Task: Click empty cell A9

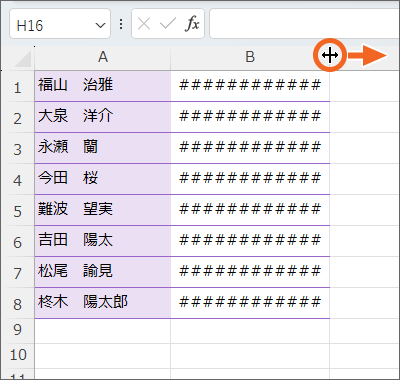Action: click(103, 331)
